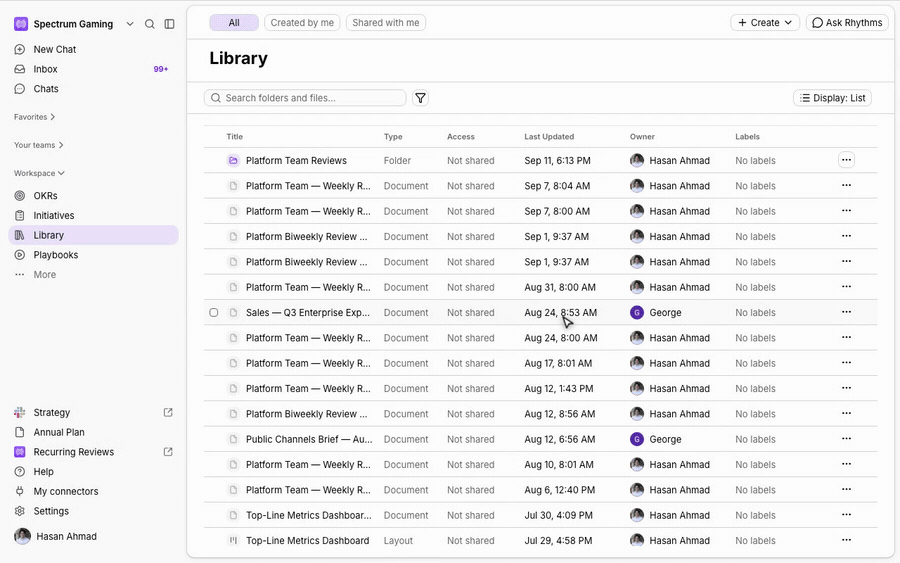Click the sidebar search magnifier icon

pos(149,24)
